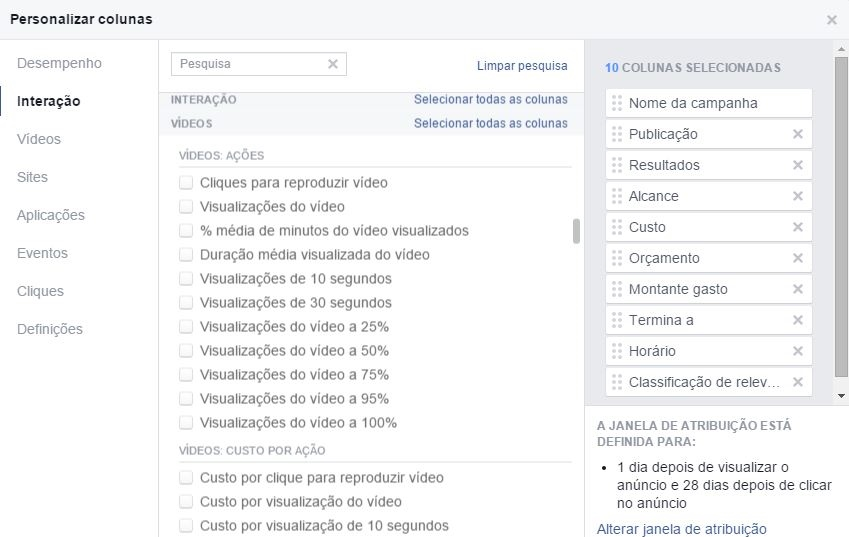Click the Limpar pesquisa link
849x537 pixels.
coord(522,66)
